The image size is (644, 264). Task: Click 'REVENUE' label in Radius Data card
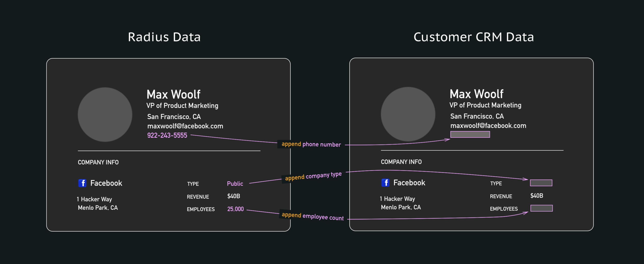pyautogui.click(x=198, y=197)
